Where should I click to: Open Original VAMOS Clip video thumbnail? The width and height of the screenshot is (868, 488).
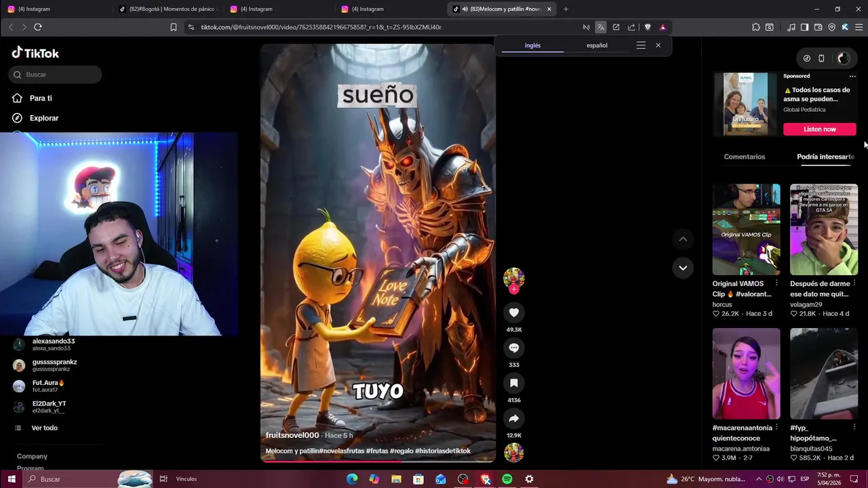[x=746, y=229]
